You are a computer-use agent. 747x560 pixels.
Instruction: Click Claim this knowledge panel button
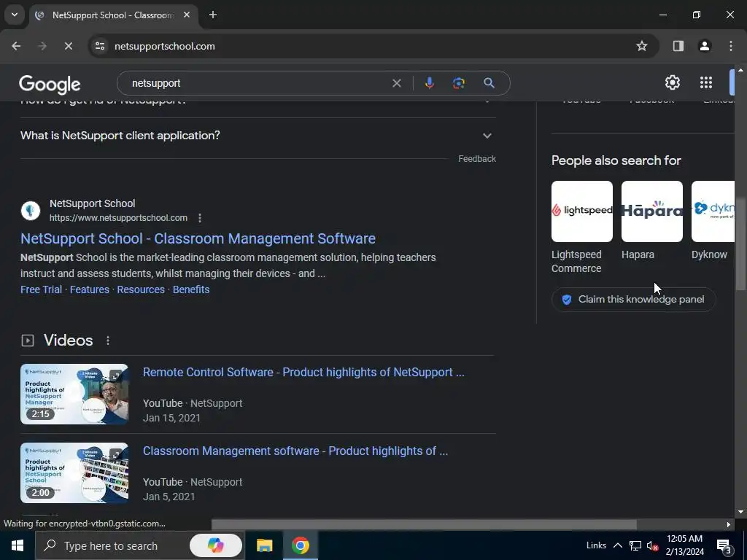point(634,300)
